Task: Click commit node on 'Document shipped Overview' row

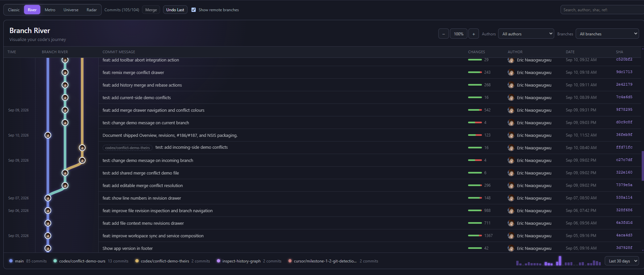Action: coord(48,135)
